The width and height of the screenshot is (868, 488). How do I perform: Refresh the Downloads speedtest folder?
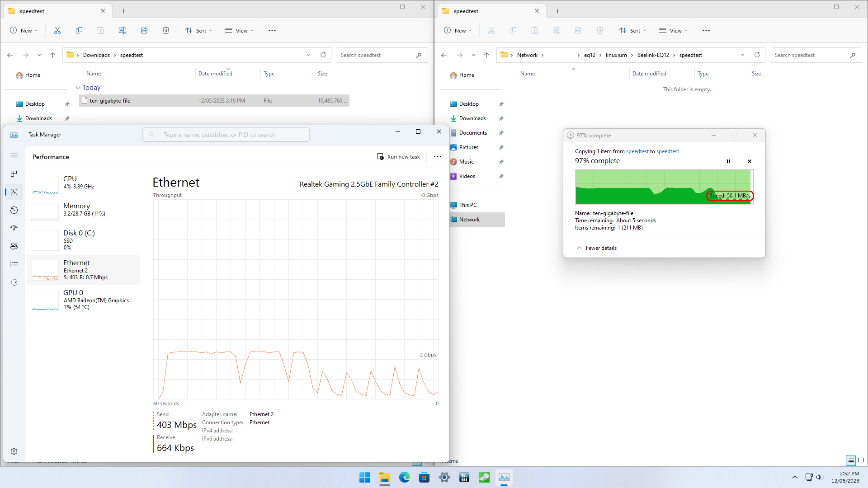323,55
